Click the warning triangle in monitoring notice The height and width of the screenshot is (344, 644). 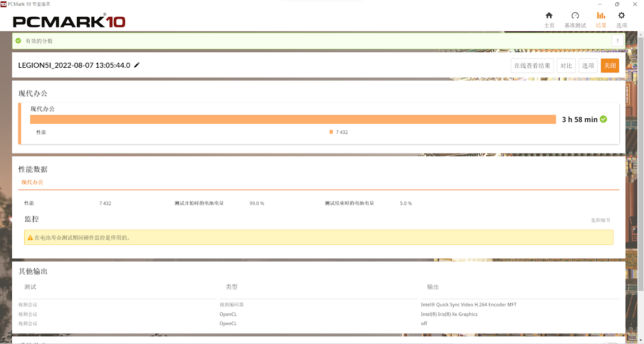[30, 238]
